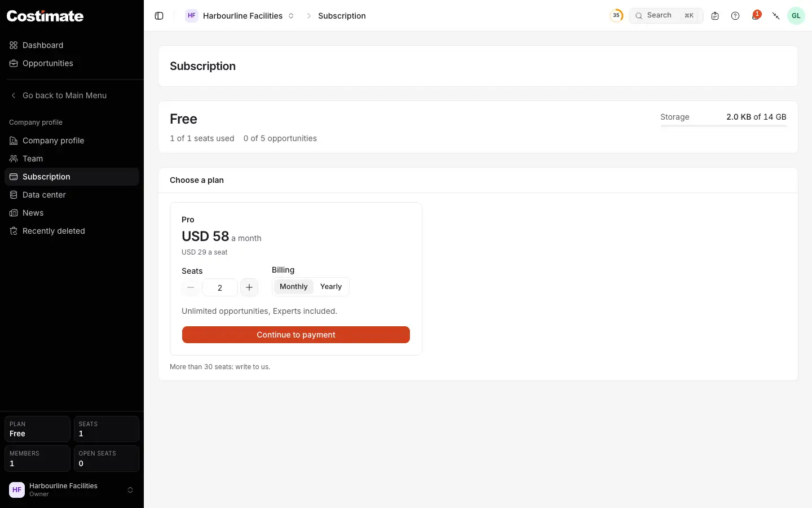Select Monthly billing

tap(294, 287)
